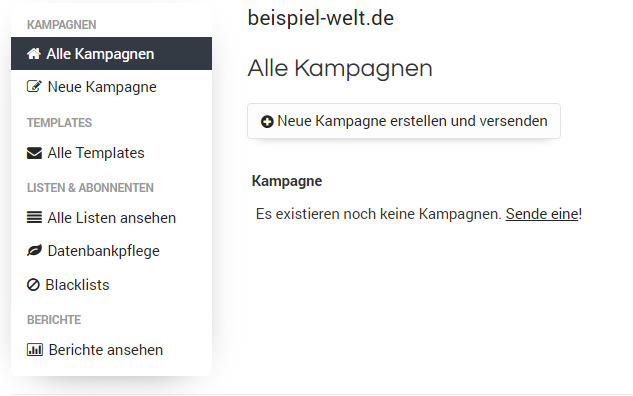
Task: Open Blacklists section
Action: (111, 285)
